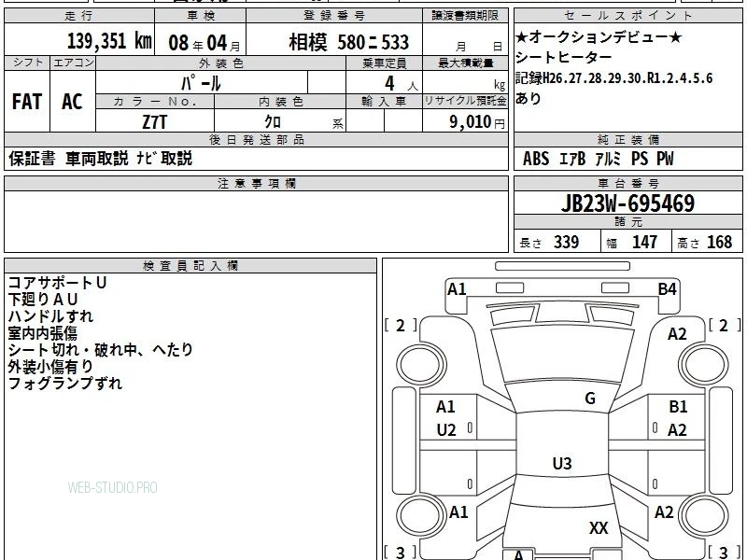
Task: Click the length value "339"
Action: (x=567, y=242)
